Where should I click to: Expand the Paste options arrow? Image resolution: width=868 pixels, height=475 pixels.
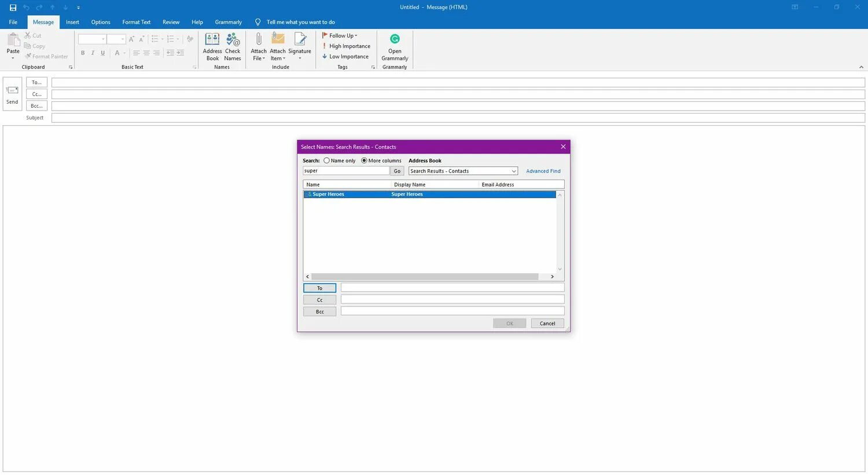13,58
